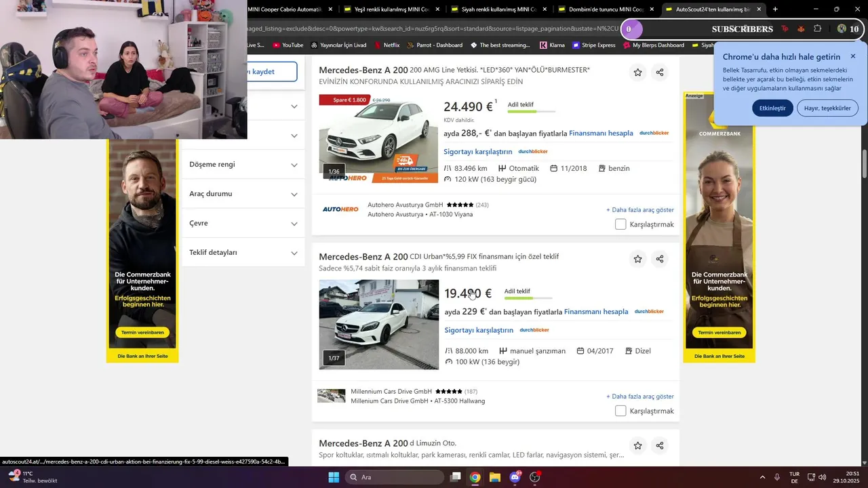
Task: Click the taskbar search box Ara
Action: click(x=393, y=477)
